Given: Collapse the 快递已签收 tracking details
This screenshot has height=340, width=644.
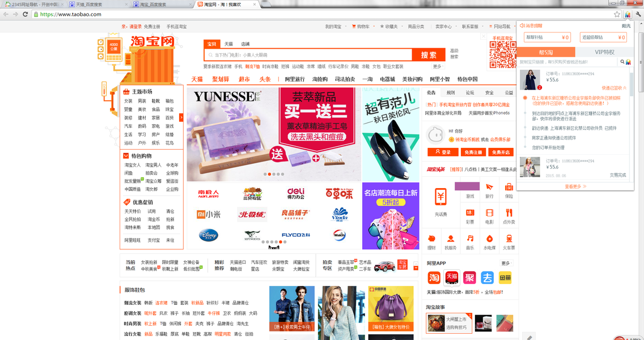Looking at the screenshot, I should click(x=614, y=88).
